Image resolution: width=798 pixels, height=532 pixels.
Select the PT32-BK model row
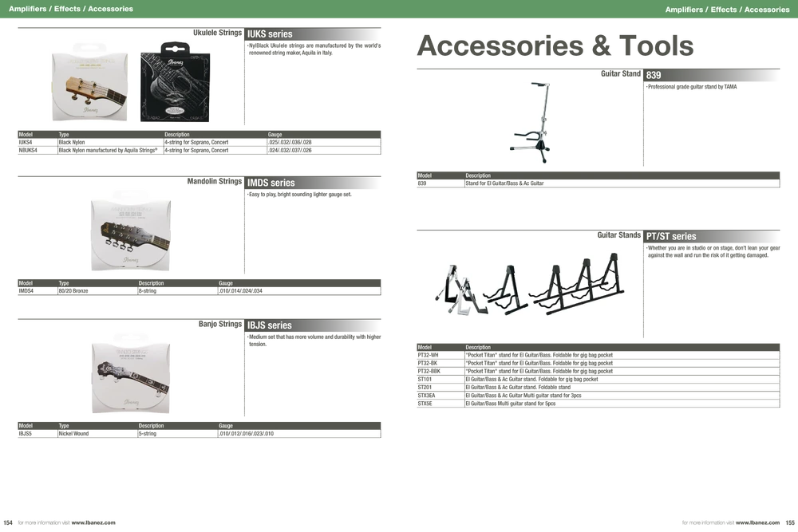tap(598, 363)
